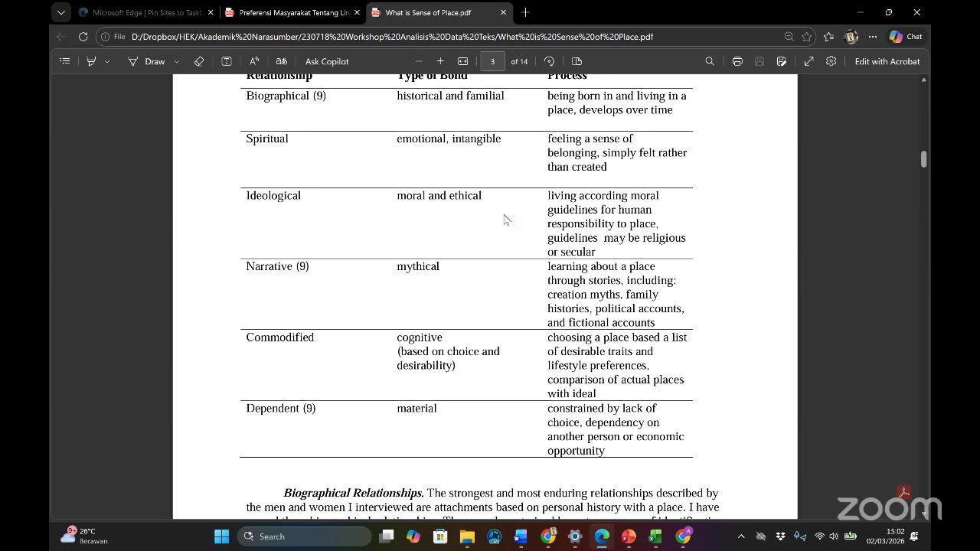Screen dimensions: 980x551
Task: Open File Explorer from taskbar
Action: tap(467, 536)
